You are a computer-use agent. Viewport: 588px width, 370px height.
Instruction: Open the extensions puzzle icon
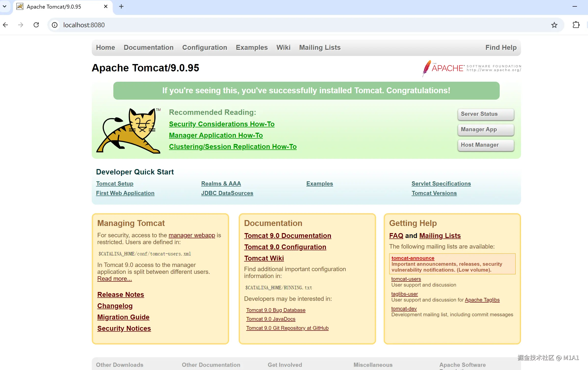click(576, 25)
